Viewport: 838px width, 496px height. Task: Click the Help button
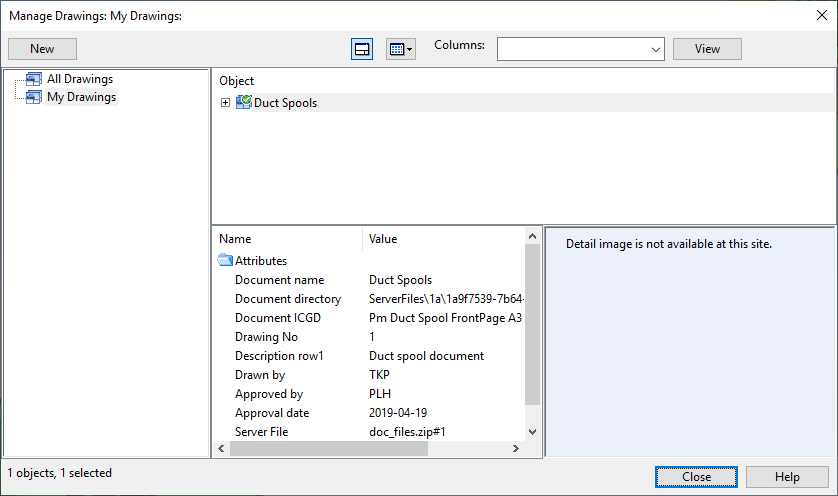pyautogui.click(x=787, y=477)
